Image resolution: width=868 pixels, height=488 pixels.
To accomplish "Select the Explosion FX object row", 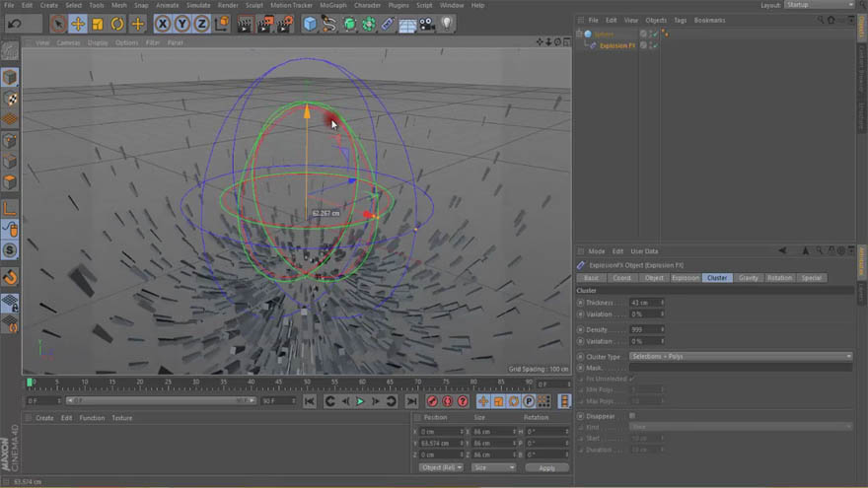I will coord(616,46).
